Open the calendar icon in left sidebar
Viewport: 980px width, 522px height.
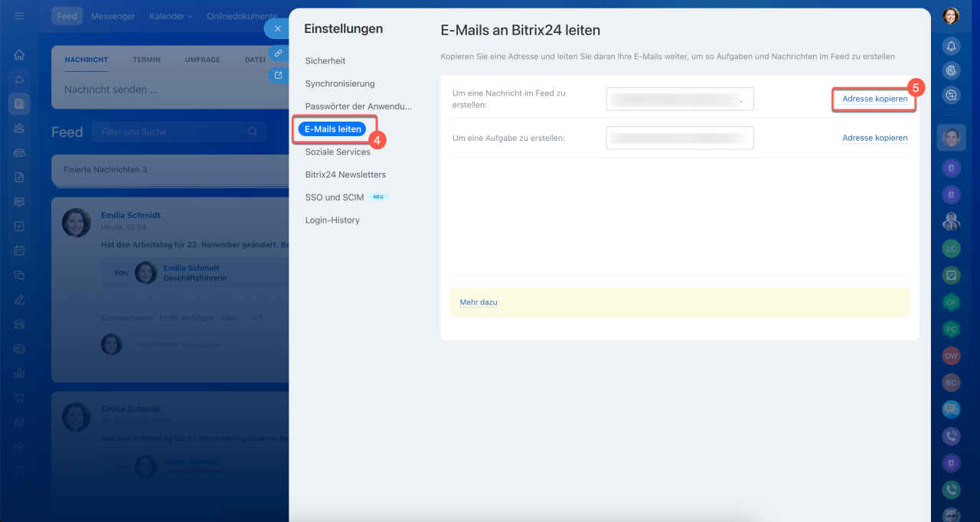tap(19, 250)
